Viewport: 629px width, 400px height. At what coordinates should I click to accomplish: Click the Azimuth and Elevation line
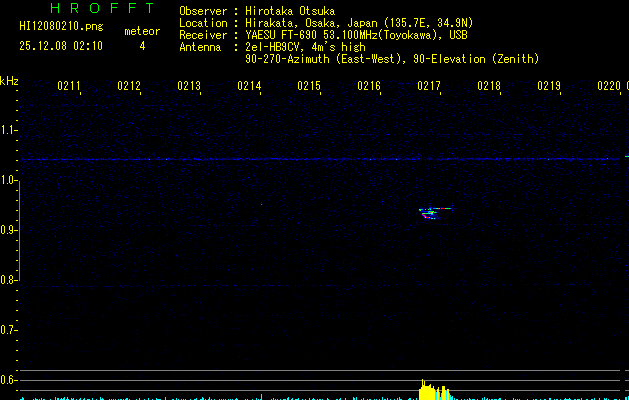(x=392, y=59)
